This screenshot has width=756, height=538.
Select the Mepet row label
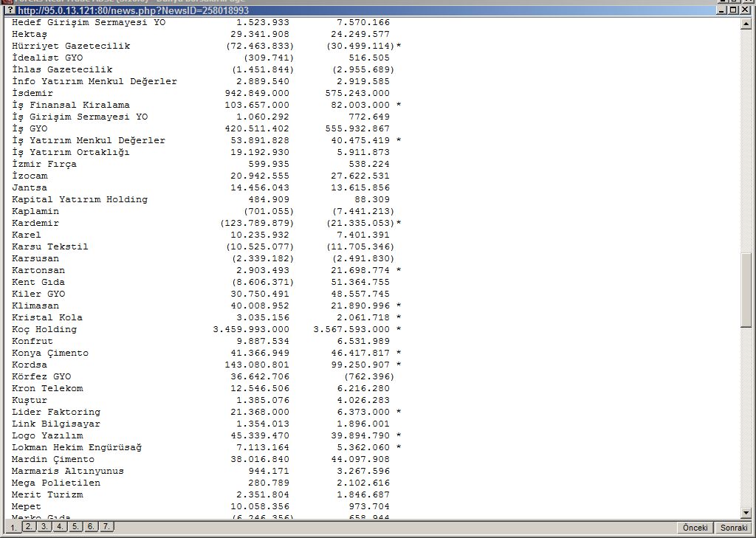click(27, 507)
